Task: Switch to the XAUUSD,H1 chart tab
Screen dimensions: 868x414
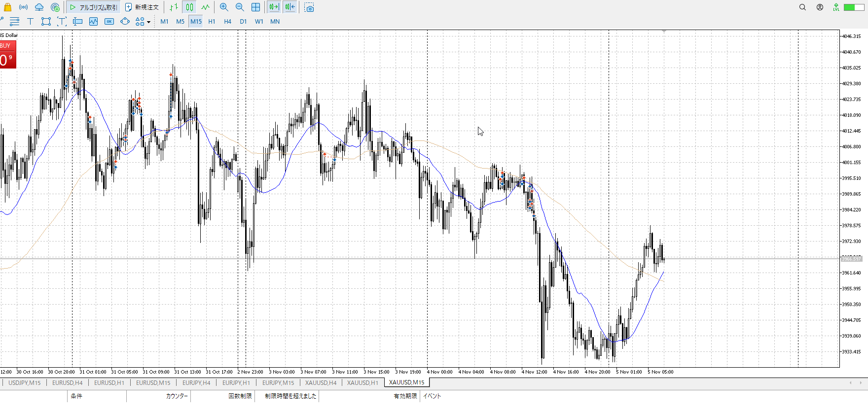Action: tap(362, 382)
